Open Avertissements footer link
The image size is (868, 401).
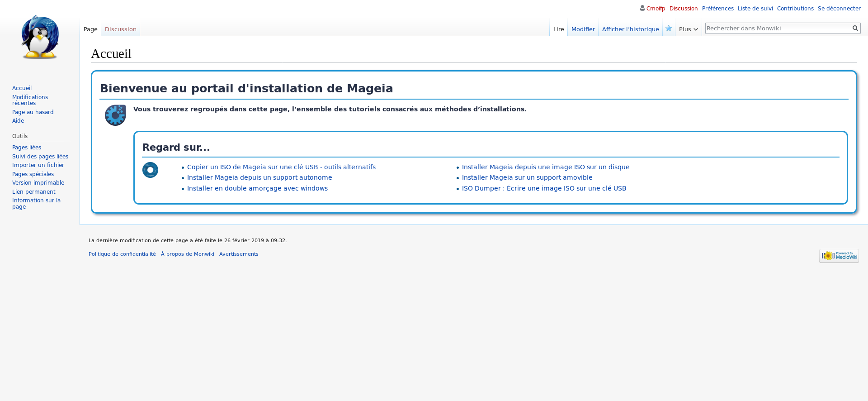pos(239,254)
